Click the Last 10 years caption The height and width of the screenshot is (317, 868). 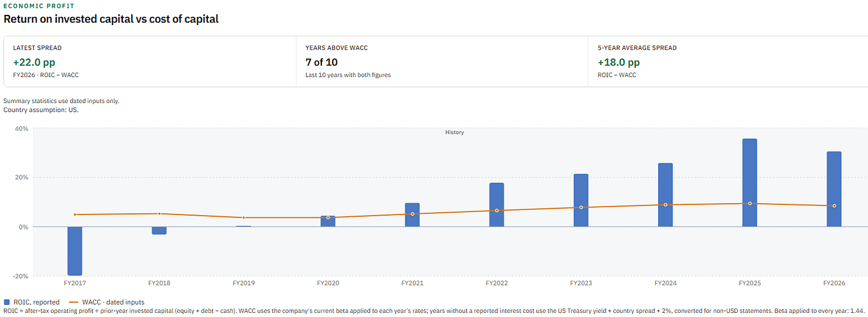click(x=348, y=76)
